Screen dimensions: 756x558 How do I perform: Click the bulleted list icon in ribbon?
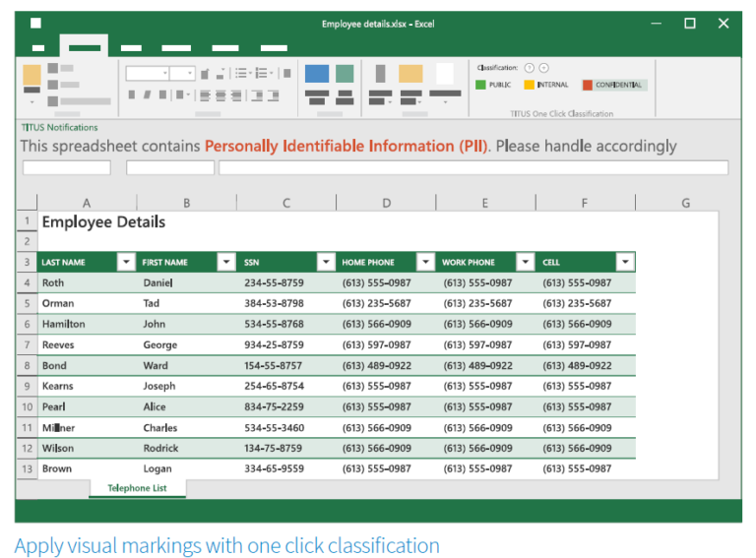[241, 73]
